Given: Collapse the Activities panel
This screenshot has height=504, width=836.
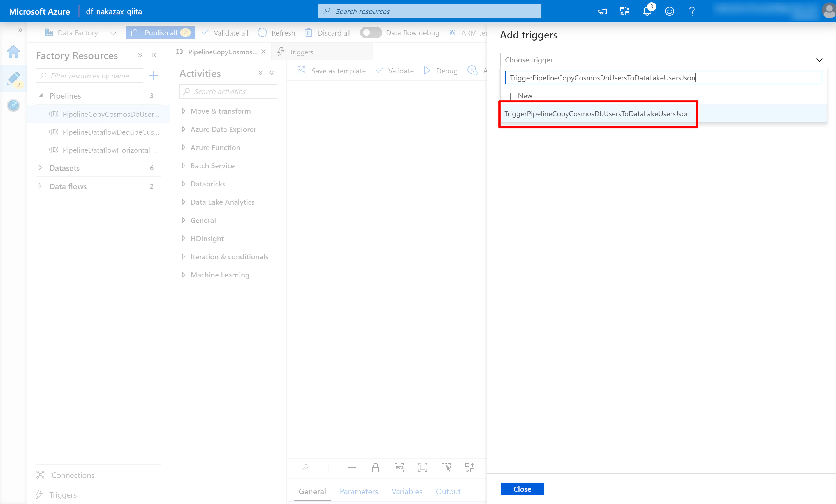Looking at the screenshot, I should click(272, 73).
